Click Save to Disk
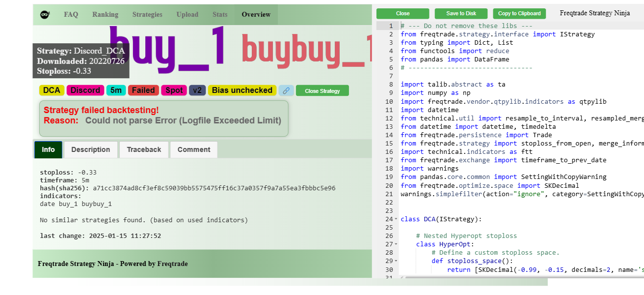This screenshot has width=644, height=295. click(x=461, y=14)
